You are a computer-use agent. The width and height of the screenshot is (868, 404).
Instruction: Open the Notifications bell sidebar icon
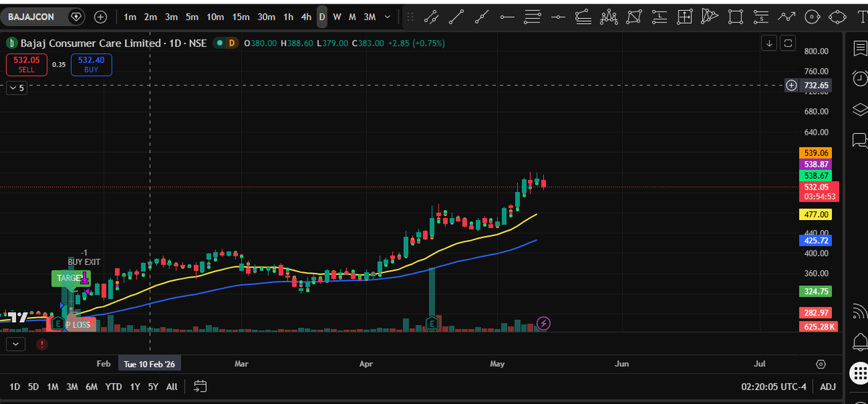(859, 340)
